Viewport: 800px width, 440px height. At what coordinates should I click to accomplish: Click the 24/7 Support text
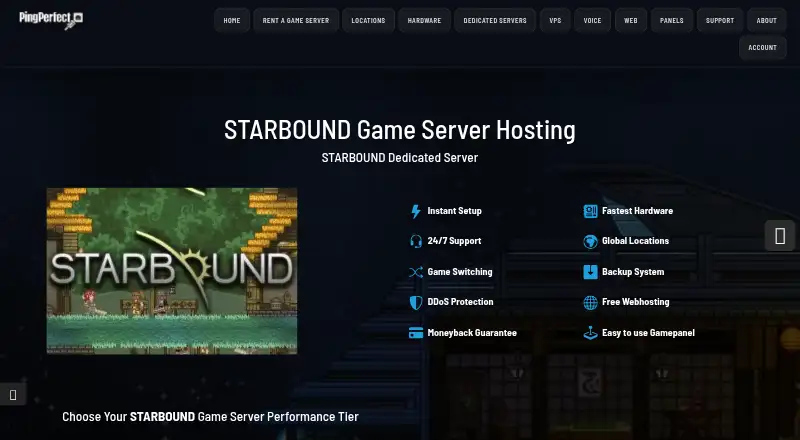pos(455,241)
